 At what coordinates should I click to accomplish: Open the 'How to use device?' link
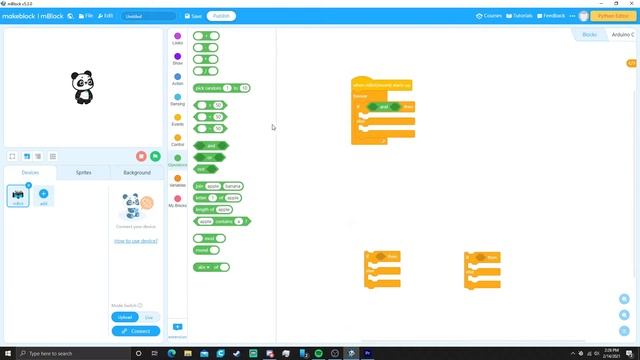136,241
